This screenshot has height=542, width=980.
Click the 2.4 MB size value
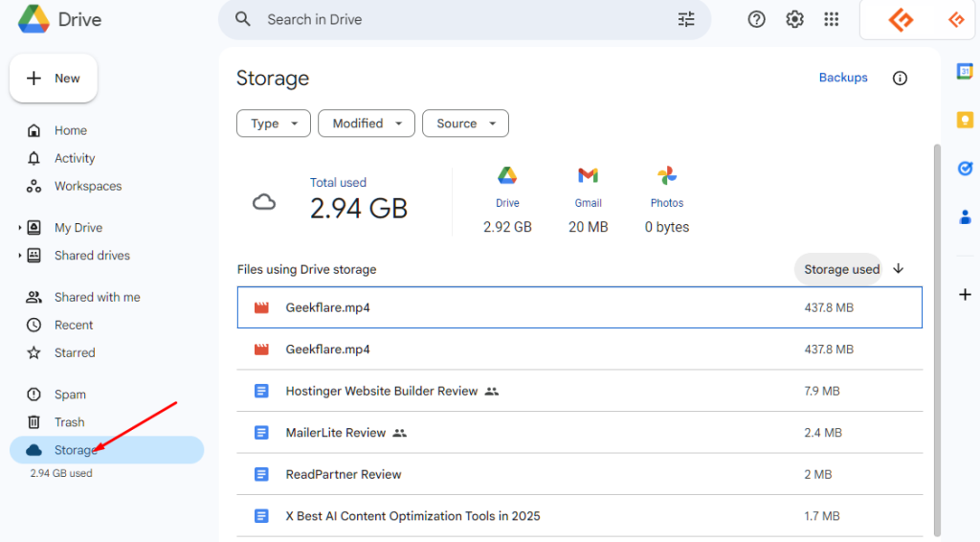click(822, 433)
